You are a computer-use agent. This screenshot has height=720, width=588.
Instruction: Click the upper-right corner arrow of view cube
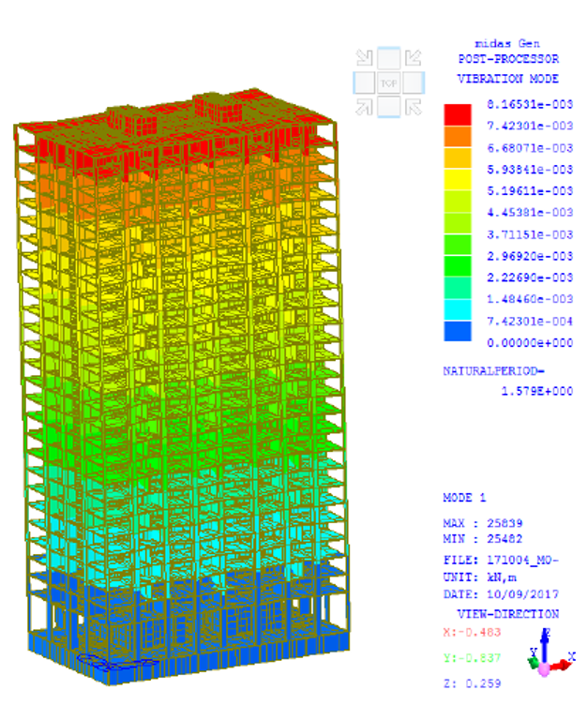[414, 58]
